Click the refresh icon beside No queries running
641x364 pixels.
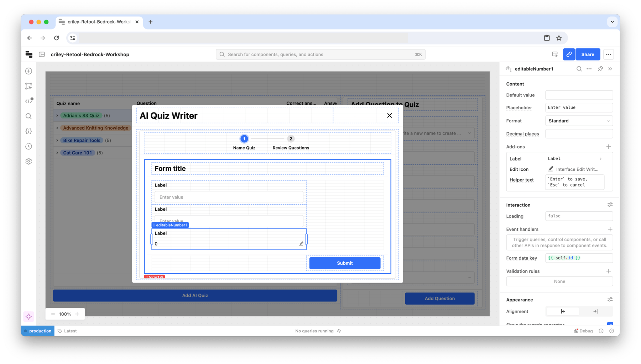pos(339,331)
